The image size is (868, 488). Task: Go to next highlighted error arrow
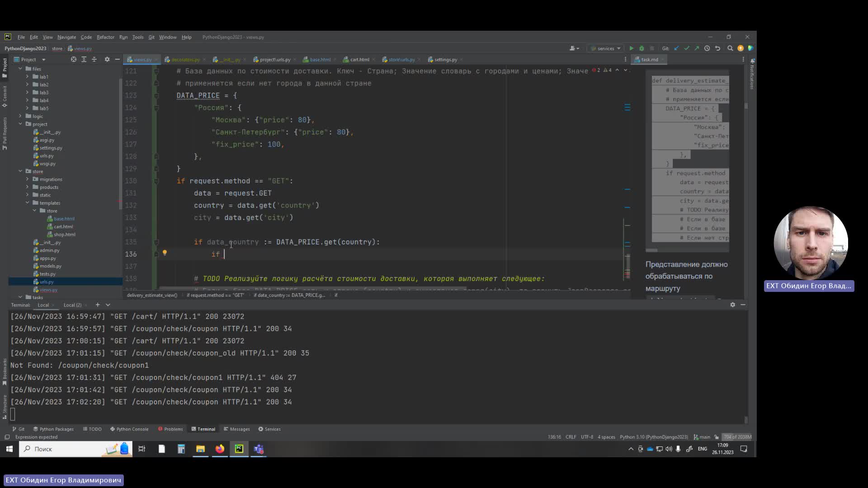tap(626, 70)
